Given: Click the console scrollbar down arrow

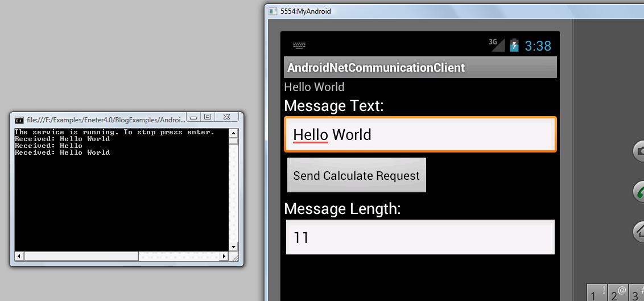Looking at the screenshot, I should [233, 246].
